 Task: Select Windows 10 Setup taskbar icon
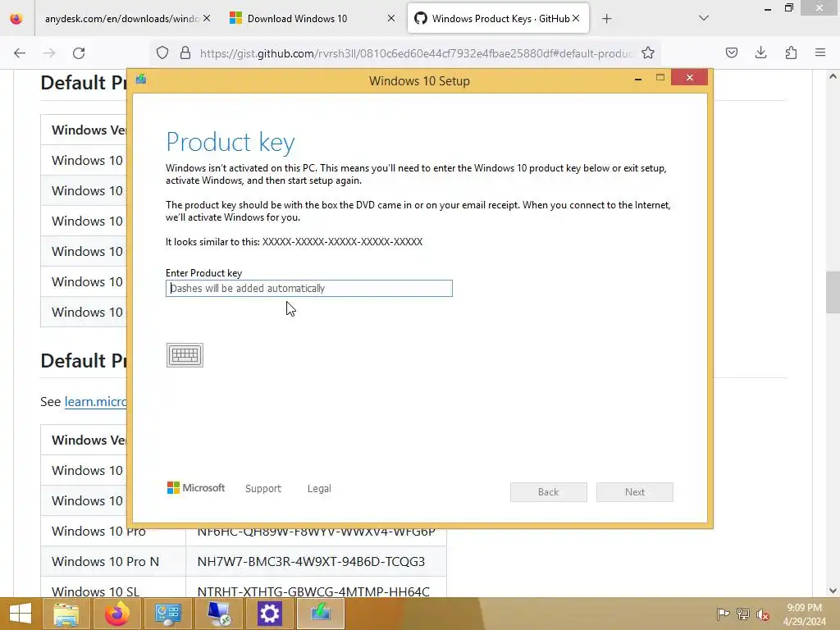[321, 614]
